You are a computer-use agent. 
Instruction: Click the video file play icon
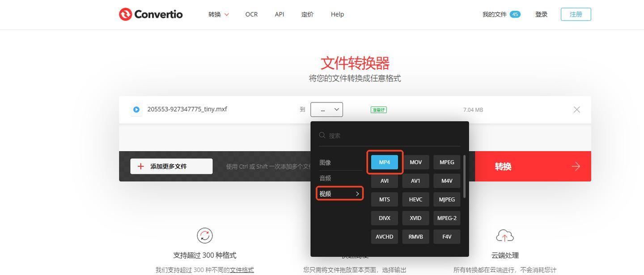pyautogui.click(x=136, y=110)
